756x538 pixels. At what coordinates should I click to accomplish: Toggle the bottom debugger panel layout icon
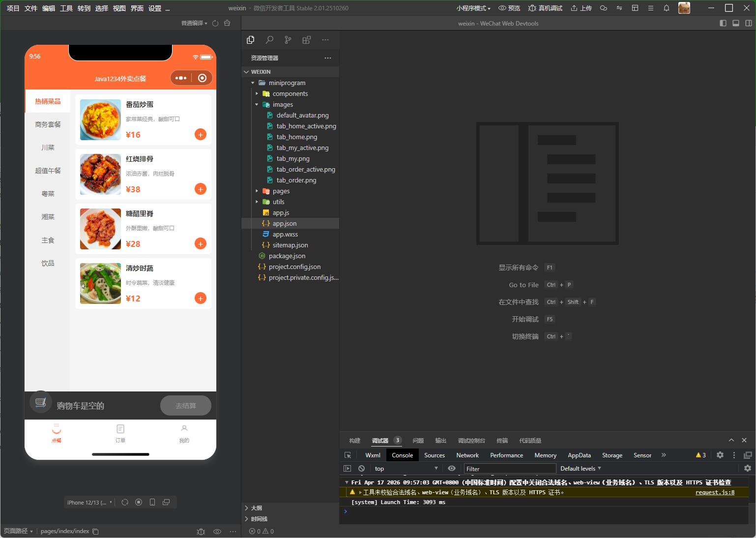click(736, 23)
